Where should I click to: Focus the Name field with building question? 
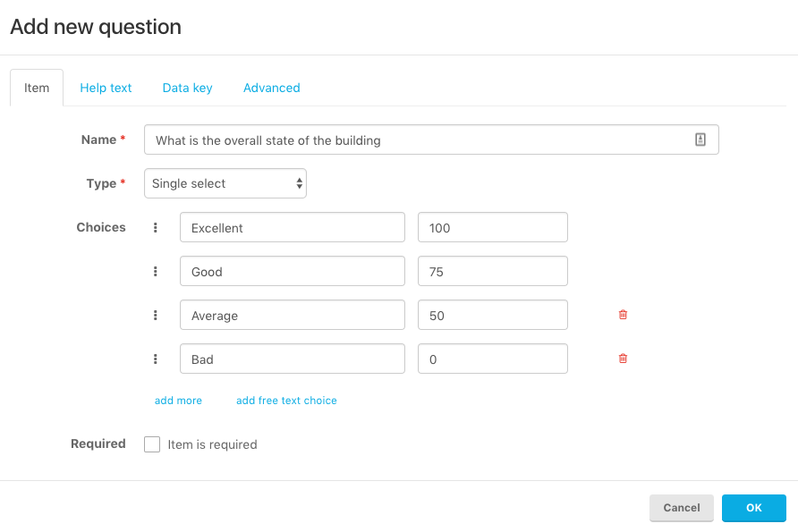(x=431, y=139)
